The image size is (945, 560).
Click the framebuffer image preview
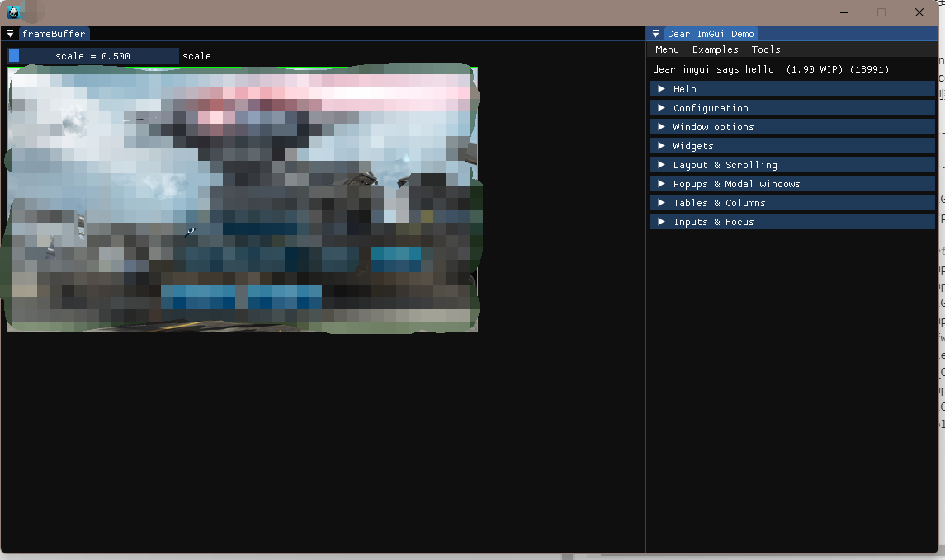click(x=243, y=200)
